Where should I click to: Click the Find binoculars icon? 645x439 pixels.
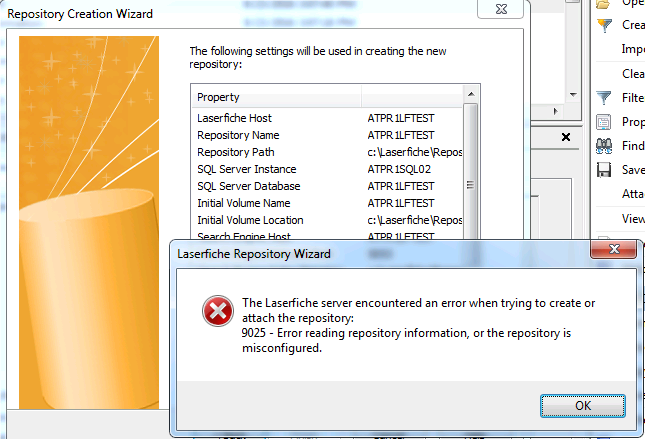click(603, 146)
